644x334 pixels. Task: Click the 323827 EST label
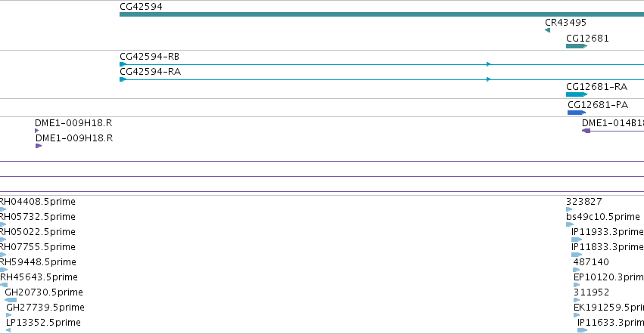click(584, 202)
